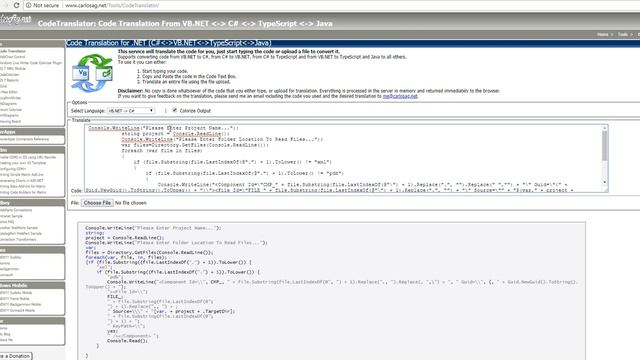The image size is (640, 360).
Task: Click the Not secure site info icon
Action: click(x=29, y=6)
